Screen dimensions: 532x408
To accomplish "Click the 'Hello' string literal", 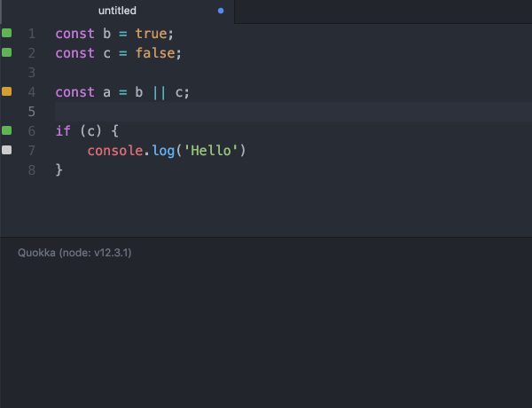I will click(x=211, y=151).
